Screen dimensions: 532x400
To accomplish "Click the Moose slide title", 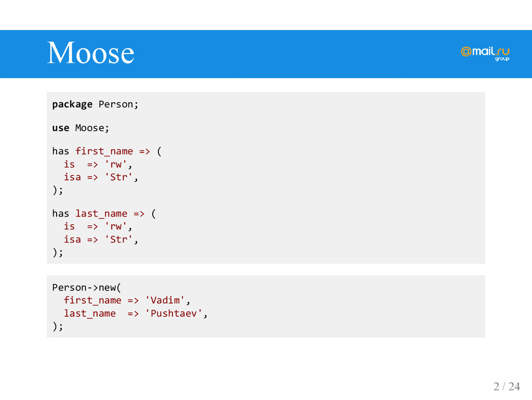I will coord(90,53).
